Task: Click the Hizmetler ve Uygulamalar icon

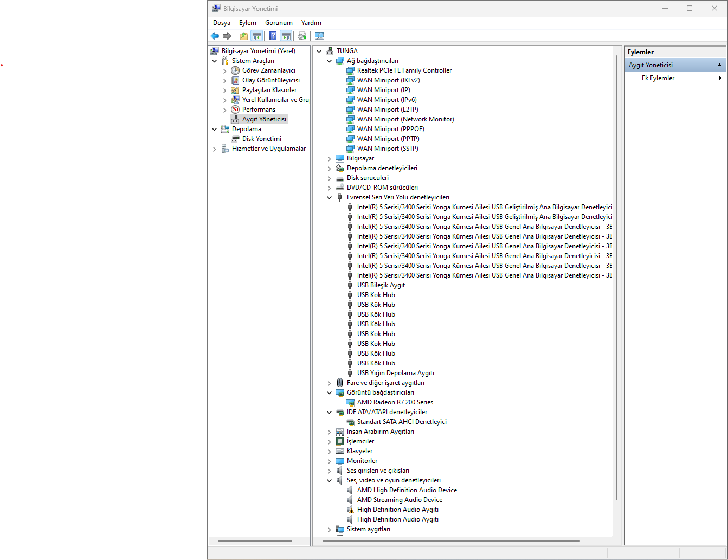Action: pyautogui.click(x=225, y=149)
